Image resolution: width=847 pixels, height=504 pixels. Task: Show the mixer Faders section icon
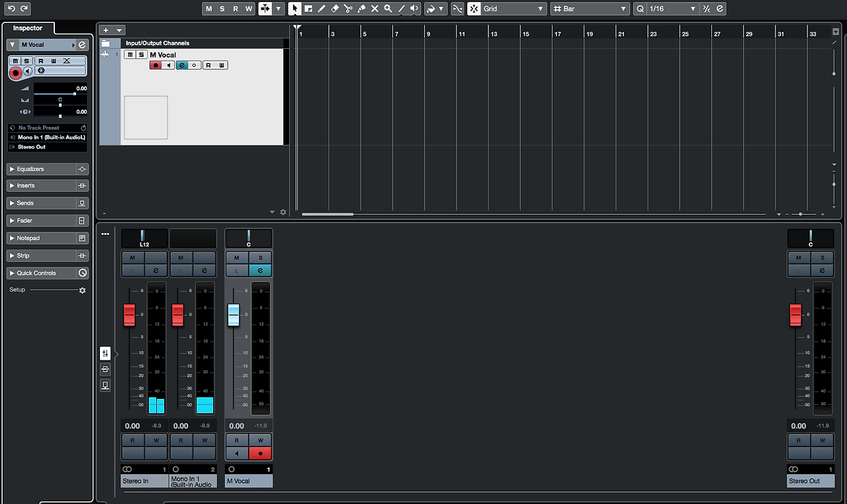105,354
